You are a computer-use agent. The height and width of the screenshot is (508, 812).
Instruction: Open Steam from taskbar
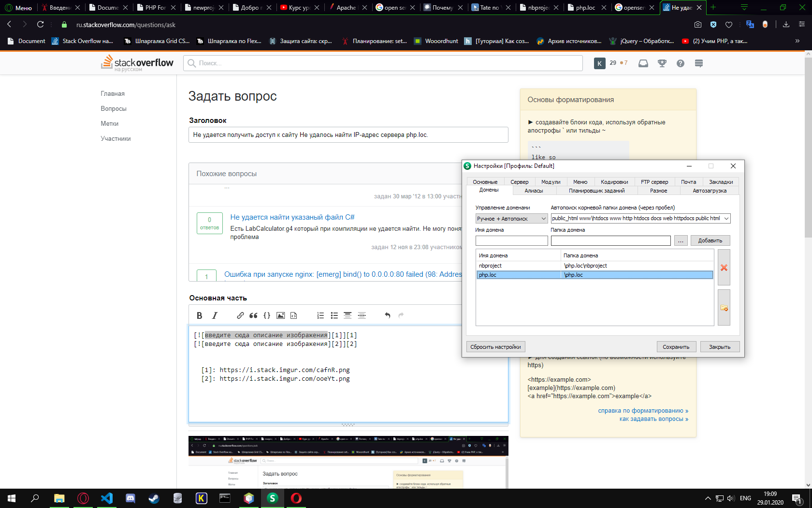pos(154,498)
